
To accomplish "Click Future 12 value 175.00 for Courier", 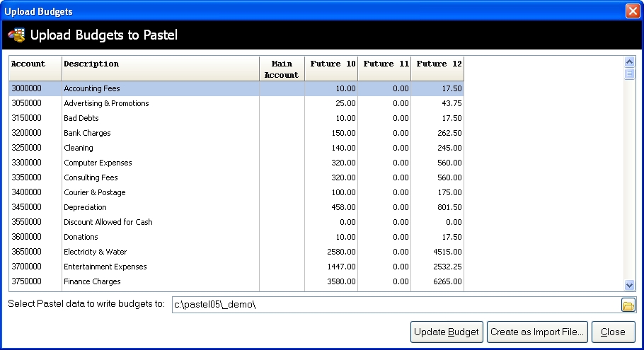I will click(x=449, y=192).
